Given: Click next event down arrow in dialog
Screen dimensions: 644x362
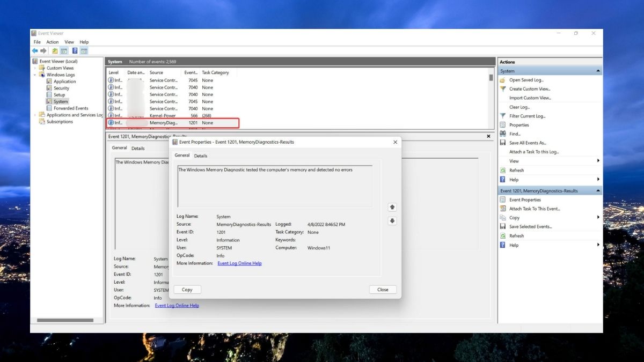Looking at the screenshot, I should 392,221.
